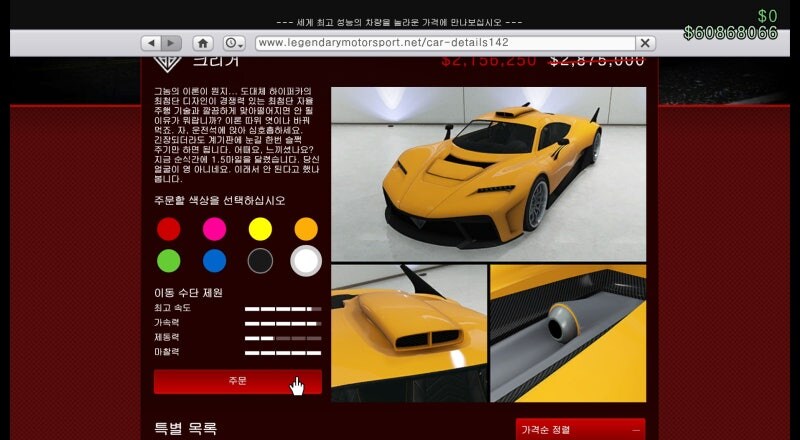Viewport: 800px width, 440px height.
Task: Choose the yellow car color swatch
Action: 260,229
